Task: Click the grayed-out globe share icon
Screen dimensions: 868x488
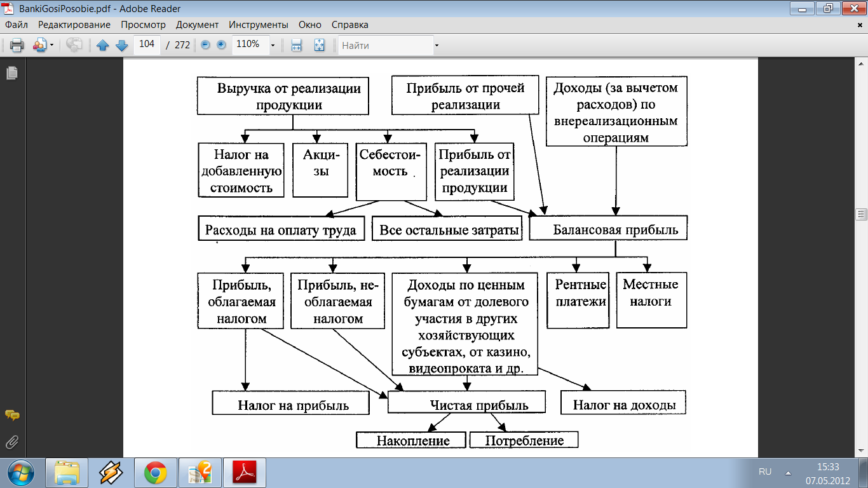Action: [74, 45]
